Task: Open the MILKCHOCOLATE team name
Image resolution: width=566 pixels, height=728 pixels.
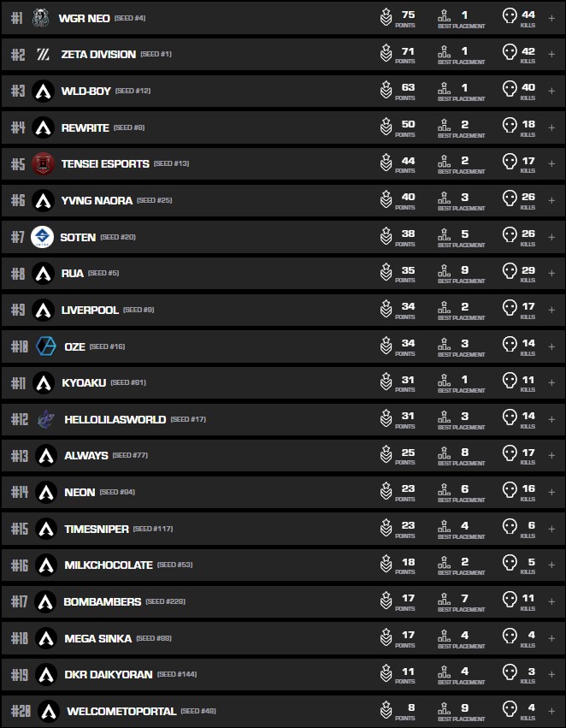Action: point(109,565)
